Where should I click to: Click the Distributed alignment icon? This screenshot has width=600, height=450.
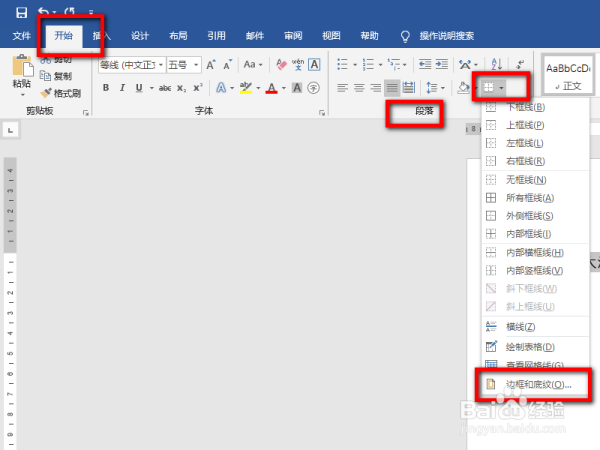coord(409,88)
